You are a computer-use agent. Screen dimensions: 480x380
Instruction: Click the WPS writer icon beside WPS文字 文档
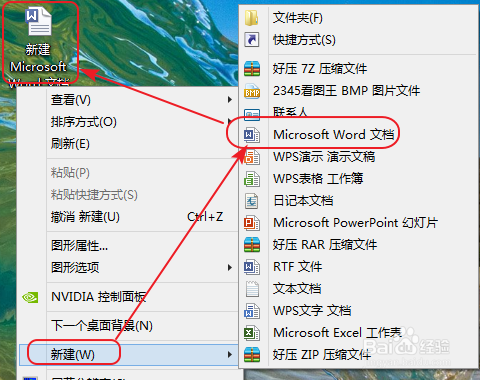(252, 311)
